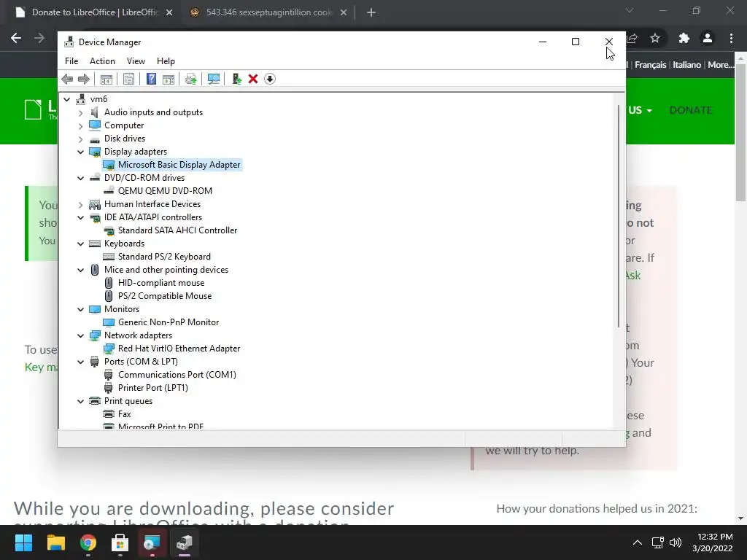The height and width of the screenshot is (560, 747).
Task: Click the Properties toolbar icon
Action: [128, 79]
